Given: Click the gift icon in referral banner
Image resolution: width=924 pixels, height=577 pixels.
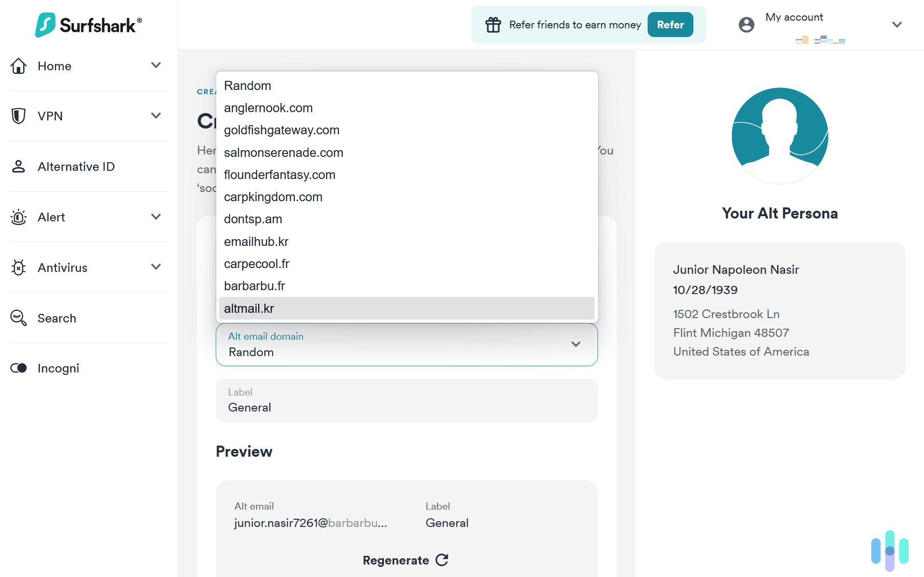Looking at the screenshot, I should click(x=493, y=25).
